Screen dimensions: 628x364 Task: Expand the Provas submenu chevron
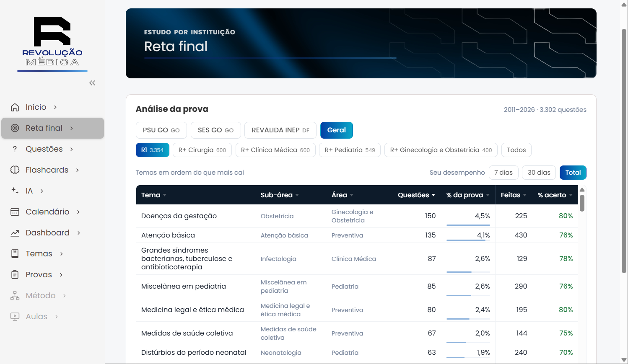(x=61, y=275)
